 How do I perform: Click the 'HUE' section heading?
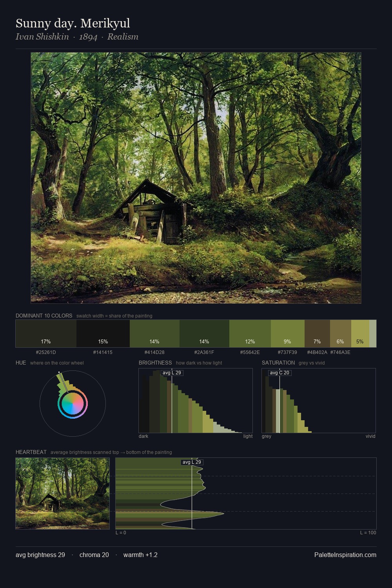(21, 363)
